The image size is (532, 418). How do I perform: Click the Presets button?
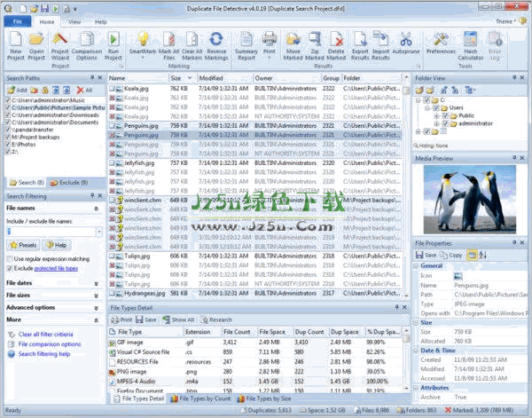[23, 245]
